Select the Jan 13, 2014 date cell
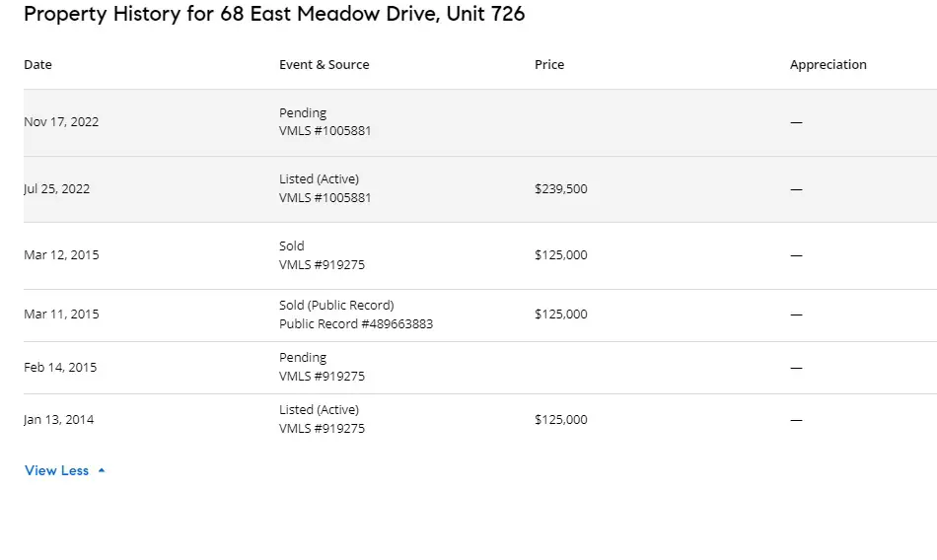937x560 pixels. (x=58, y=420)
